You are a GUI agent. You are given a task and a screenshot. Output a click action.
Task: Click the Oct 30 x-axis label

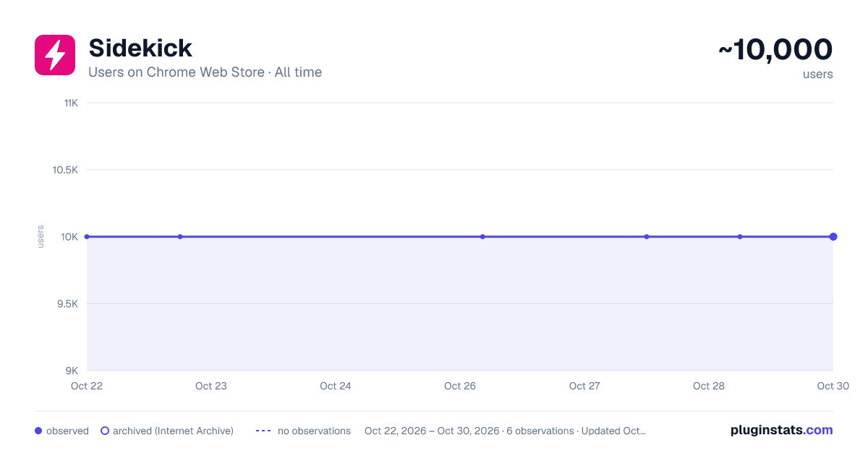point(833,386)
